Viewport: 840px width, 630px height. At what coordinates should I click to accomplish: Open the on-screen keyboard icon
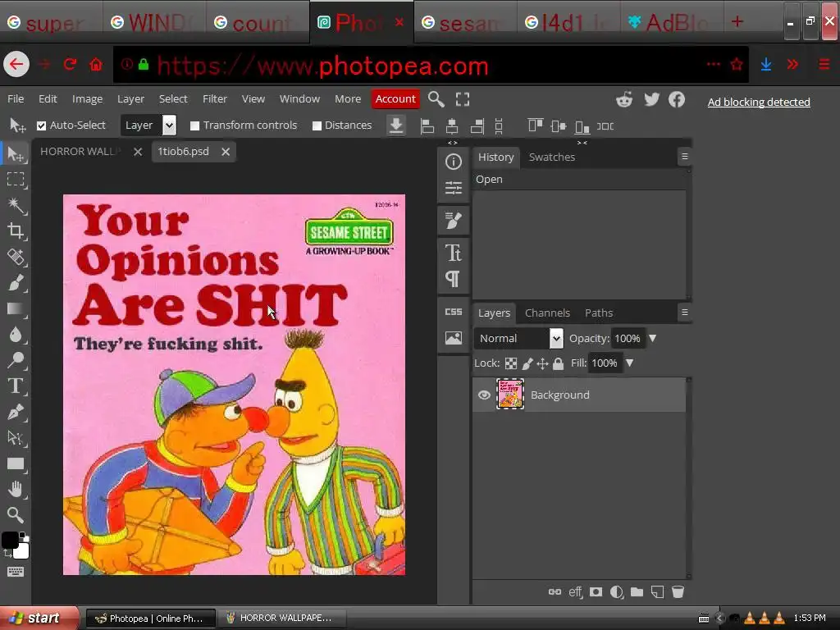16,572
